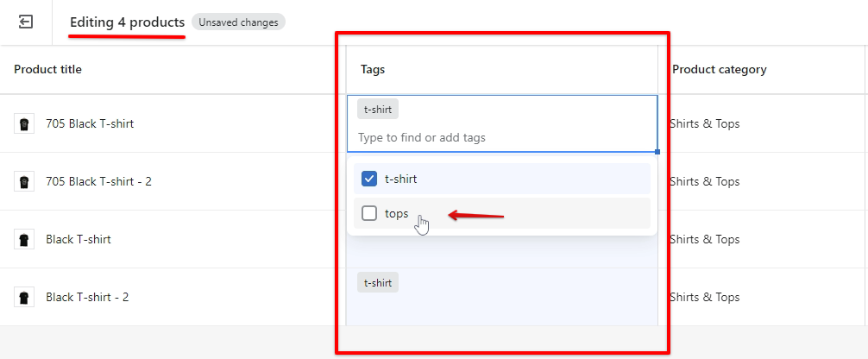Select the Black T-shirt - 2 title cell
868x359 pixels.
(x=87, y=297)
